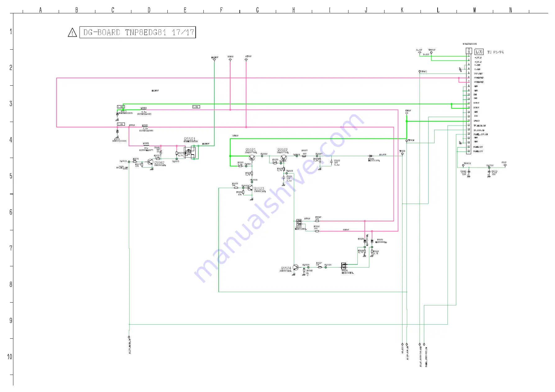Click the Q5523 transistor symbol
This screenshot has height=392, width=555.
click(x=250, y=188)
